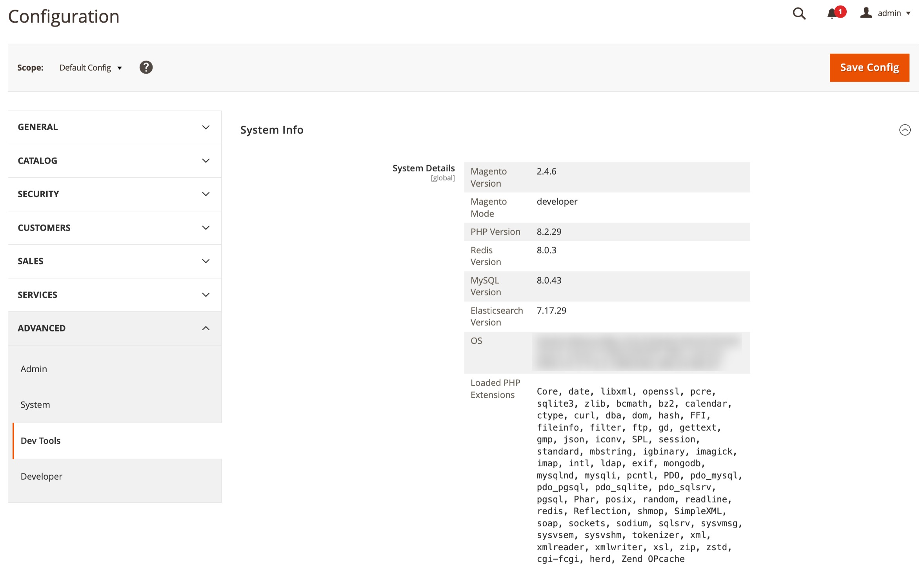Image resolution: width=924 pixels, height=584 pixels.
Task: Expand the Services configuration section
Action: (114, 295)
